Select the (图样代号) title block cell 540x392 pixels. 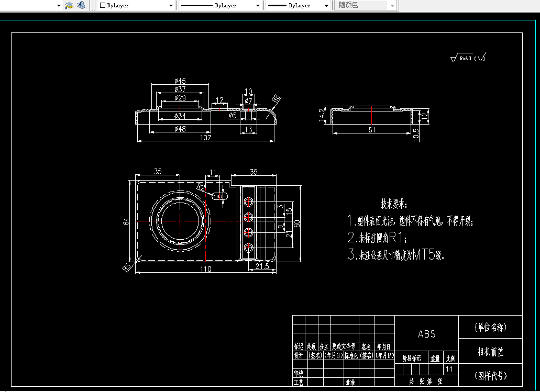[490, 375]
